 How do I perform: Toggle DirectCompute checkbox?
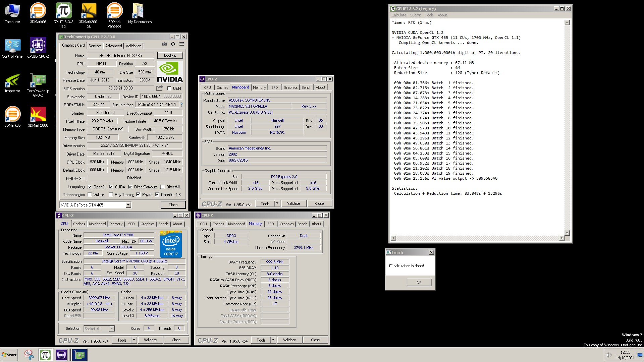click(130, 187)
